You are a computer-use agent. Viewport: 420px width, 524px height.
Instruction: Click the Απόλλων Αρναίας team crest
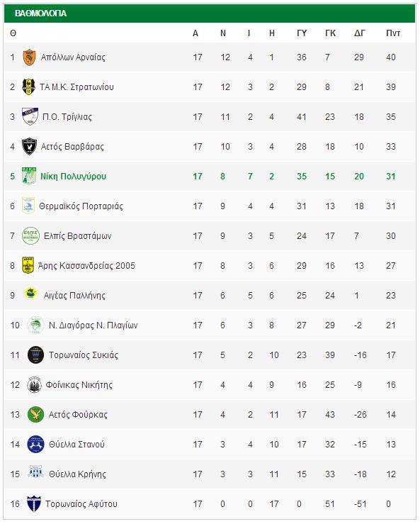29,57
